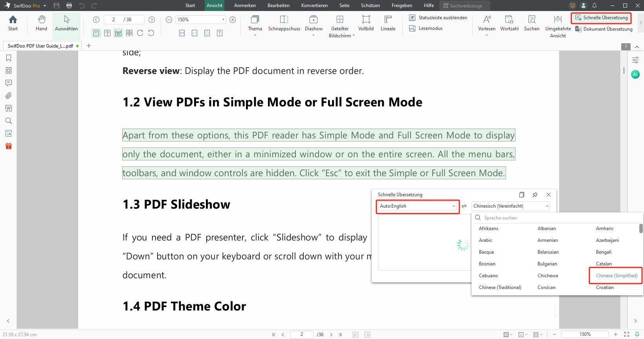Go to previous page using toolbar arrow

[96, 20]
